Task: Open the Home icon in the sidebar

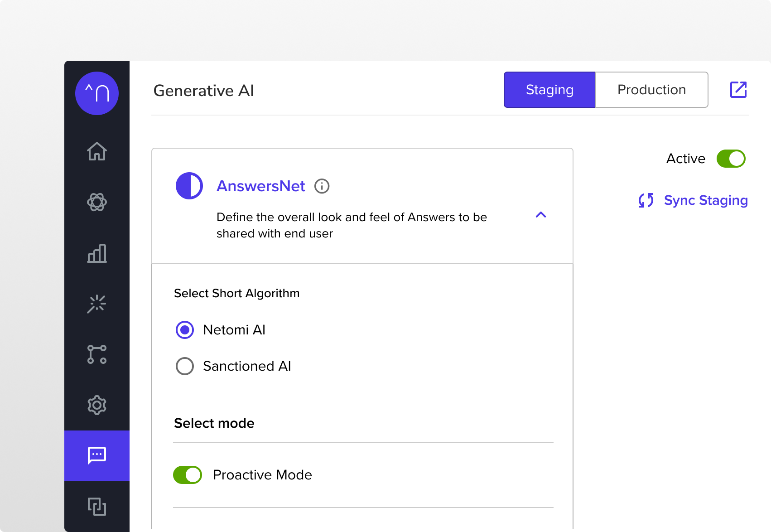Action: tap(97, 151)
